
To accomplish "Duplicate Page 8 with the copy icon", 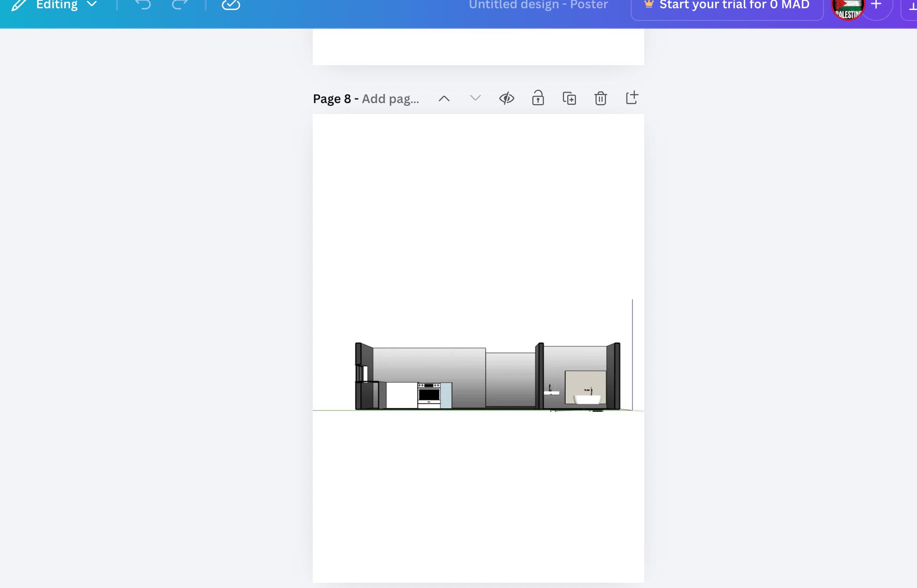I will coord(569,98).
